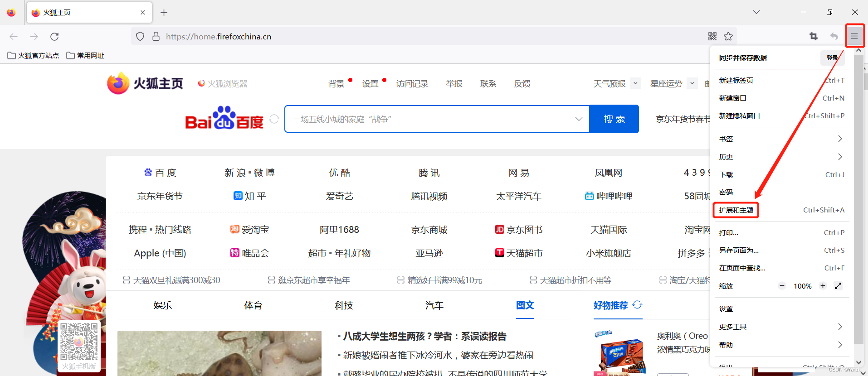Go forward with the right arrow
Screen dimensions: 868x376
[x=34, y=36]
